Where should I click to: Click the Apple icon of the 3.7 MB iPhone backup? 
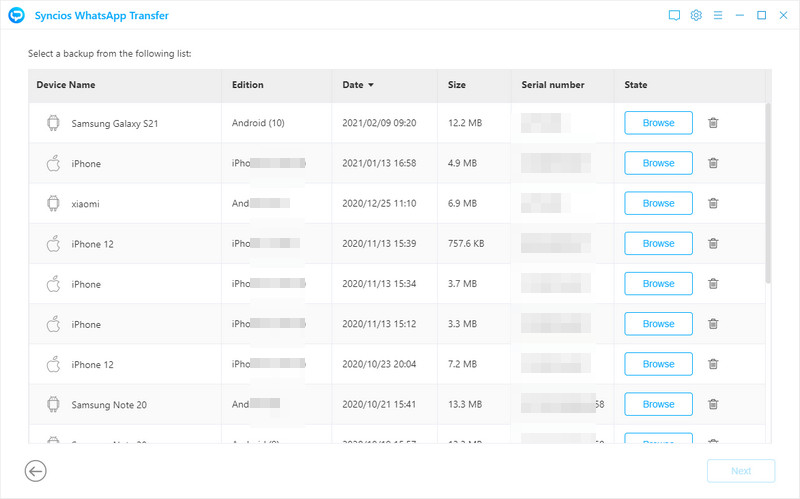(x=53, y=283)
